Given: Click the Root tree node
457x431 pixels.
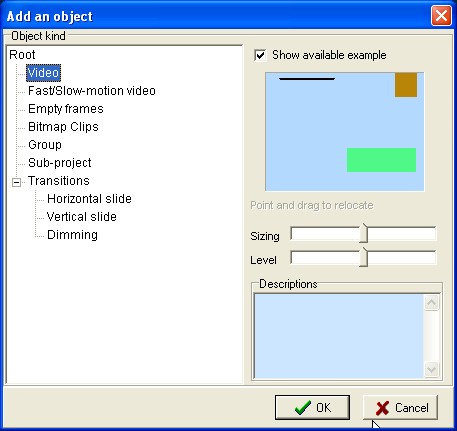Looking at the screenshot, I should click(22, 55).
